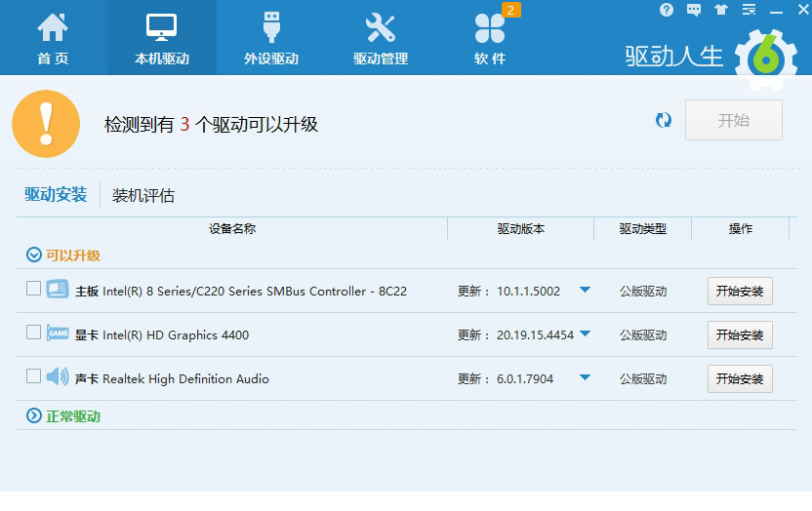The image size is (812, 511).
Task: Open the 本机驱动 local drivers tab
Action: pos(162,38)
